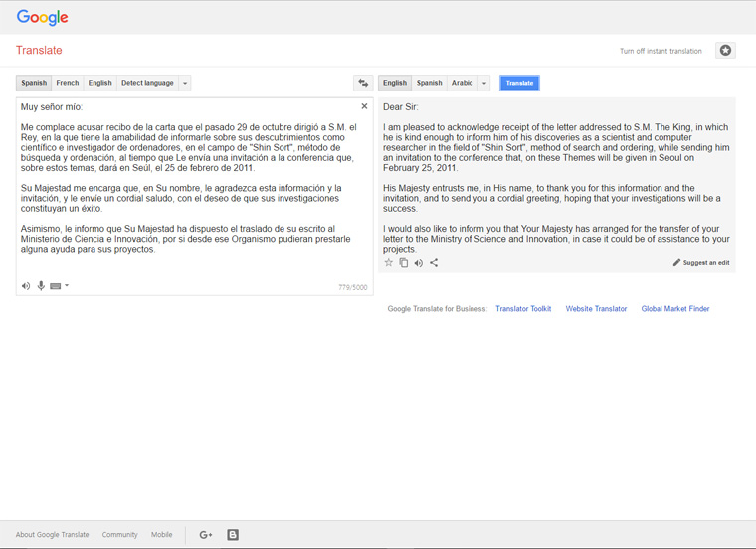Click the Google logo
The image size is (756, 549).
coord(43,17)
